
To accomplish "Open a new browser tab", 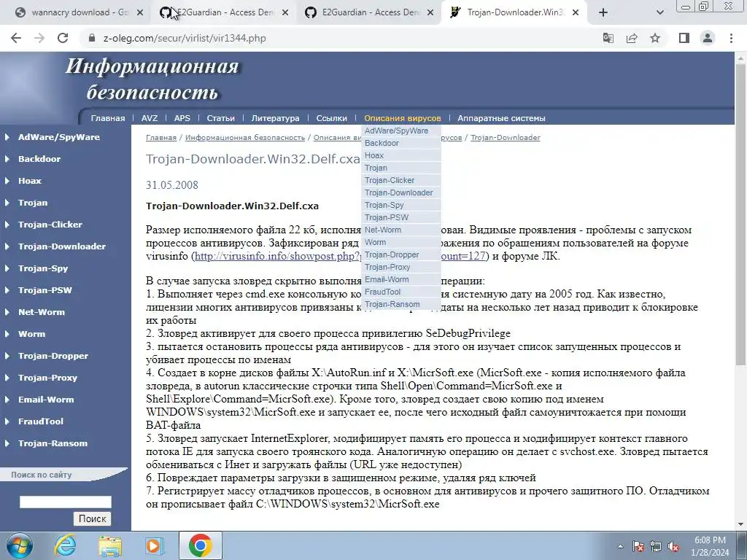I will [603, 13].
